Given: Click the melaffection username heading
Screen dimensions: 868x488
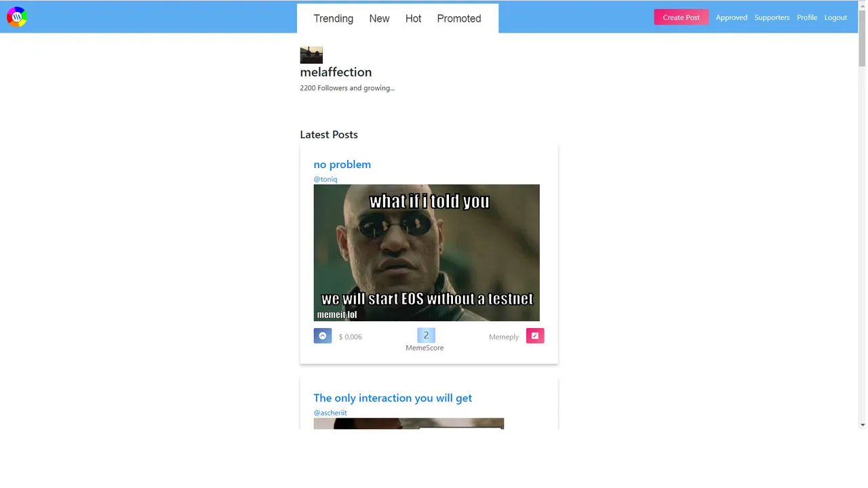Looking at the screenshot, I should (x=336, y=72).
